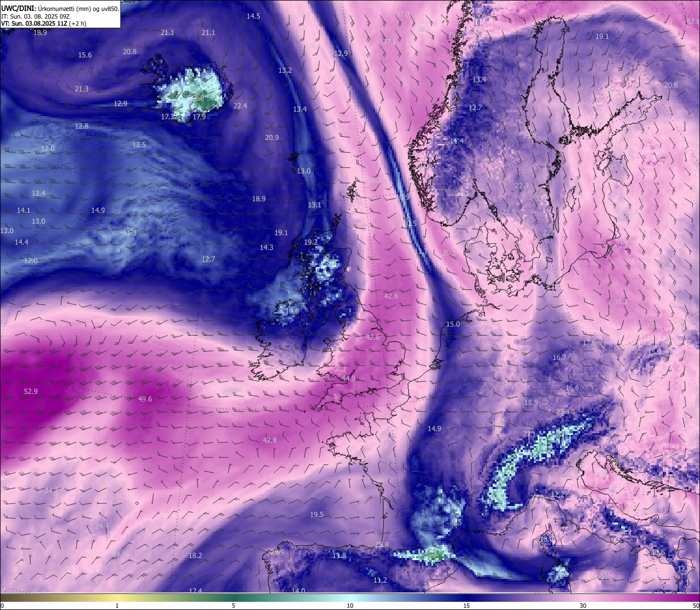Click the 12.5 value on the map
The height and width of the screenshot is (610, 700).
click(139, 144)
